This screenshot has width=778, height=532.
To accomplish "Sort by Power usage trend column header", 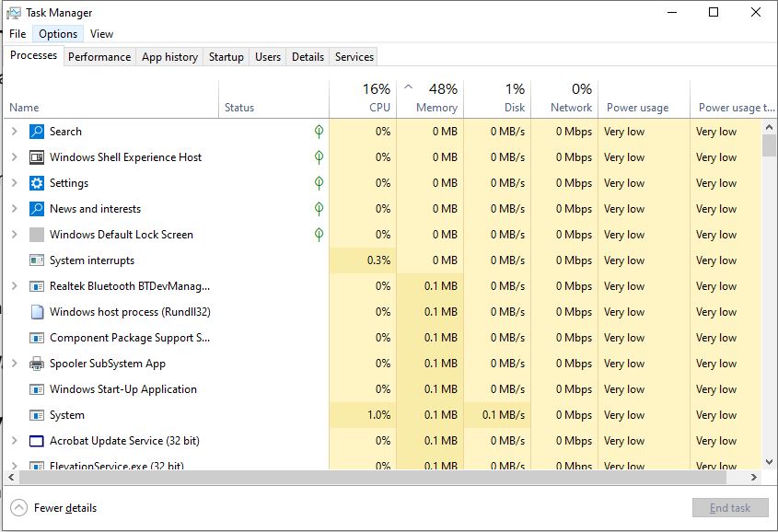I will coord(733,99).
